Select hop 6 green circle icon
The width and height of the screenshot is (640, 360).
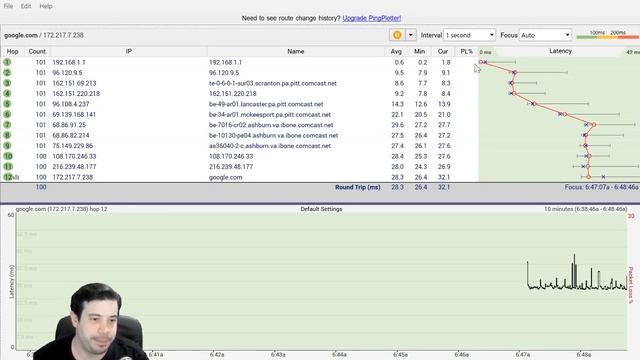pos(7,114)
